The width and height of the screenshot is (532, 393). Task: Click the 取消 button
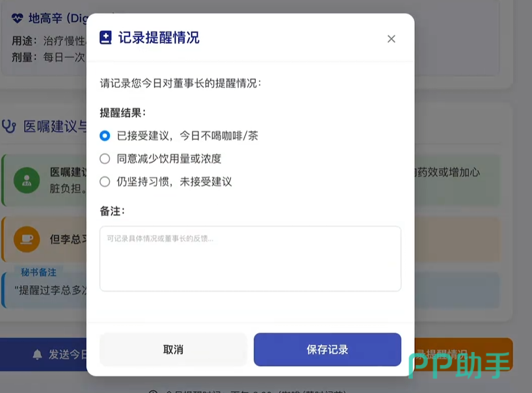coord(173,349)
